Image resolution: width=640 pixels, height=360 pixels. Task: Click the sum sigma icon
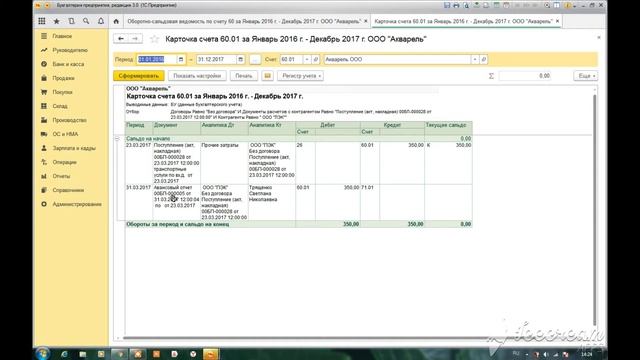[491, 76]
